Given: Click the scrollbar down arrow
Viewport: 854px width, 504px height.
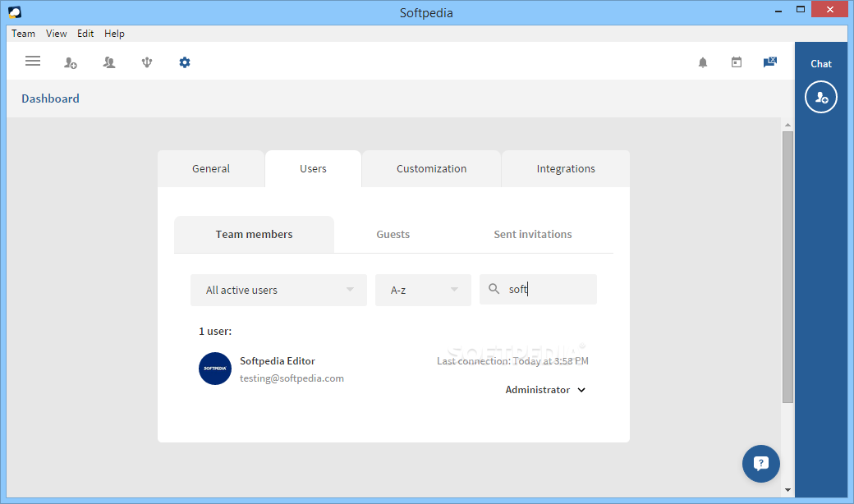Looking at the screenshot, I should [x=787, y=490].
